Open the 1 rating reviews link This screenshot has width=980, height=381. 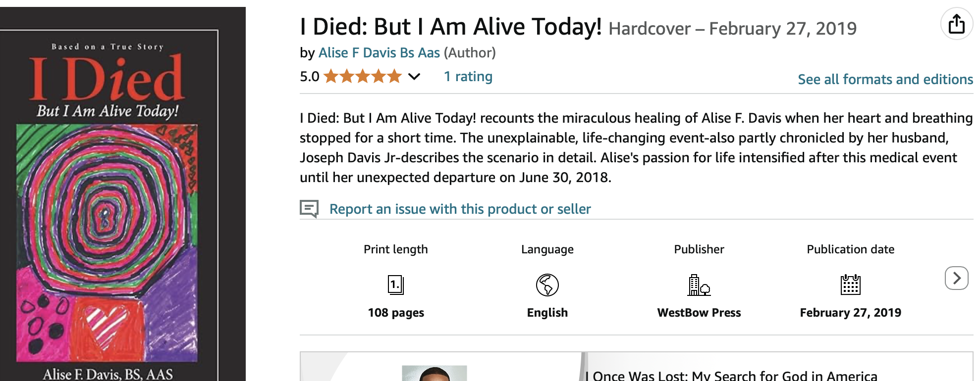(x=468, y=77)
